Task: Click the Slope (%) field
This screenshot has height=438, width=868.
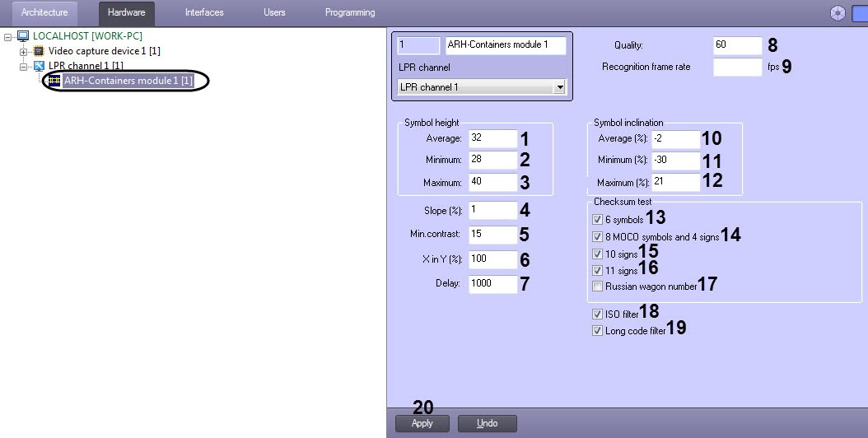Action: pyautogui.click(x=492, y=211)
